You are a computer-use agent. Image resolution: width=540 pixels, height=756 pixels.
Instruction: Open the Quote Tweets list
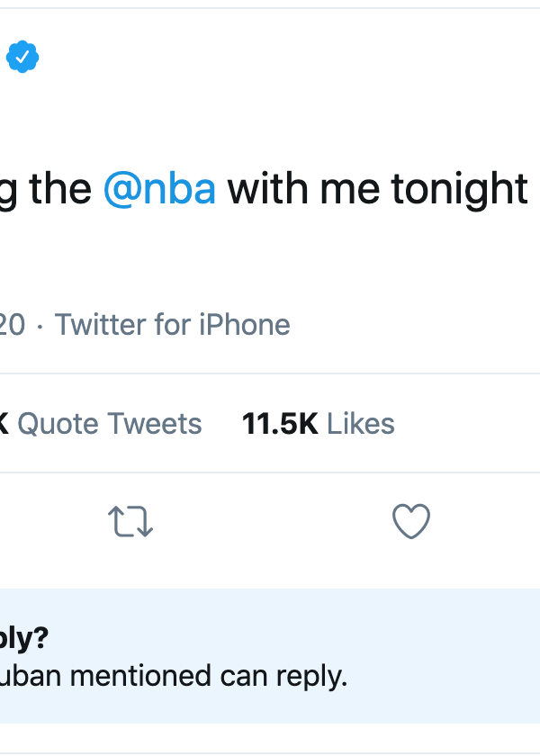[108, 423]
